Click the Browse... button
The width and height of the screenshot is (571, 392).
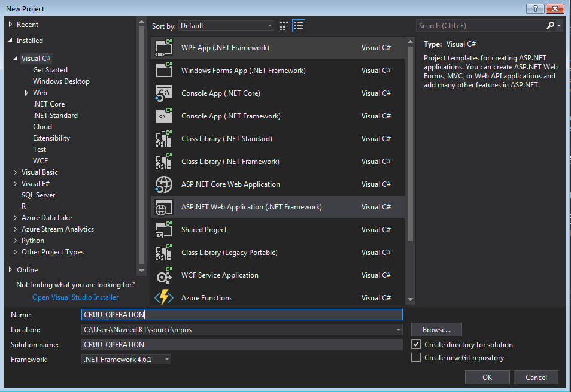tap(436, 330)
